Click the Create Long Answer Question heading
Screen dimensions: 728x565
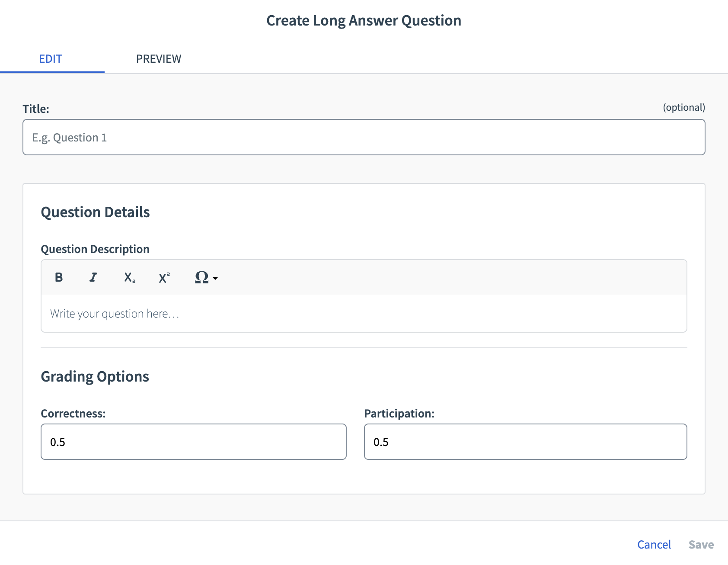click(364, 20)
